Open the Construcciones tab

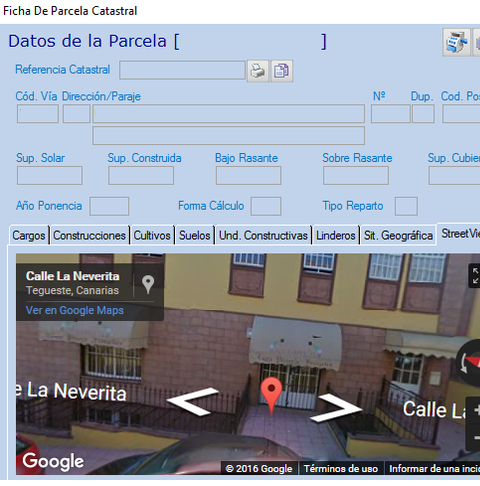[89, 235]
